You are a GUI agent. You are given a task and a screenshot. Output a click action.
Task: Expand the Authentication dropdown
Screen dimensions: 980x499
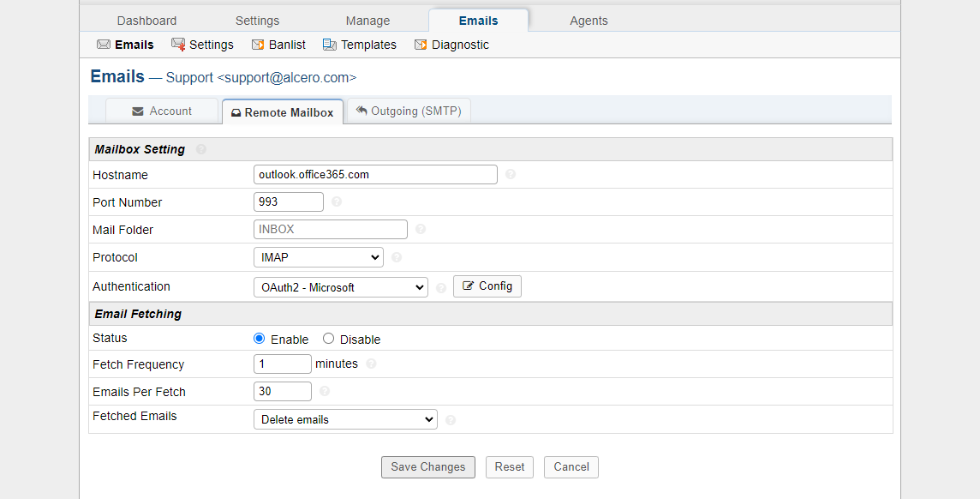tap(340, 287)
